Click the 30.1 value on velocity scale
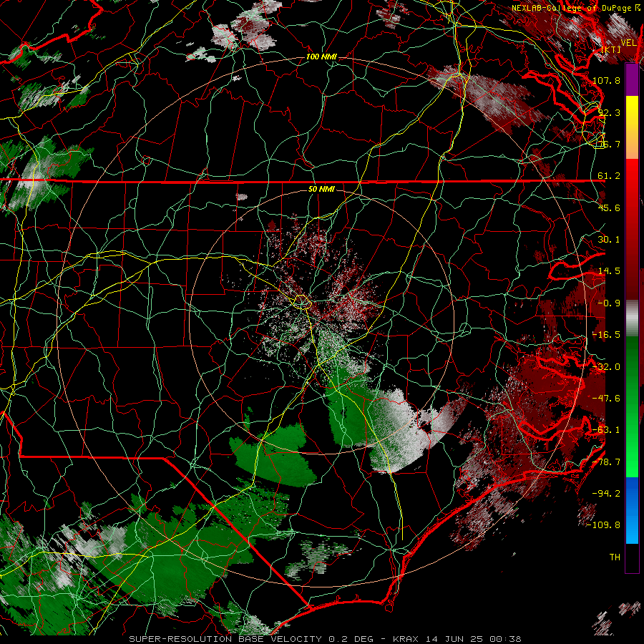The height and width of the screenshot is (644, 644). [x=609, y=240]
